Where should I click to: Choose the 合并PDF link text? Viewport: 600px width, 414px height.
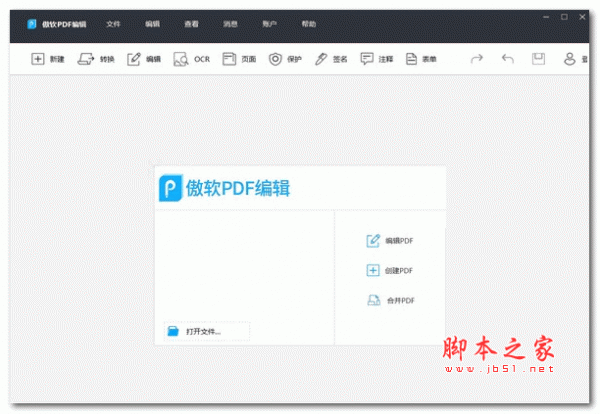coord(401,300)
